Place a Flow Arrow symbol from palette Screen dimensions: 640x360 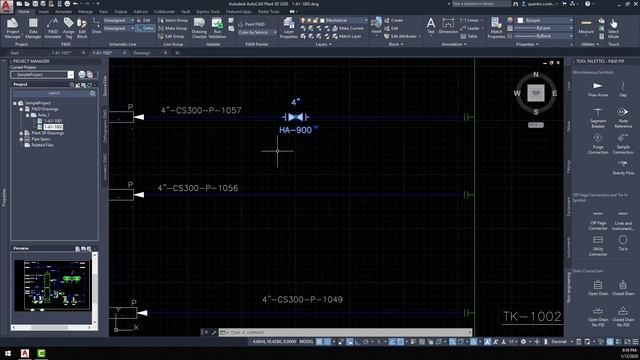[598, 89]
